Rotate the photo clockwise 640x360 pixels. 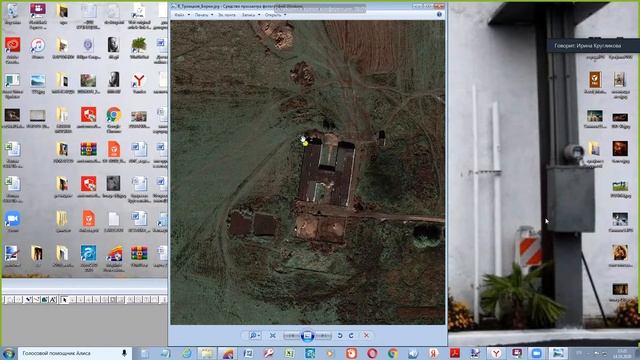click(351, 336)
